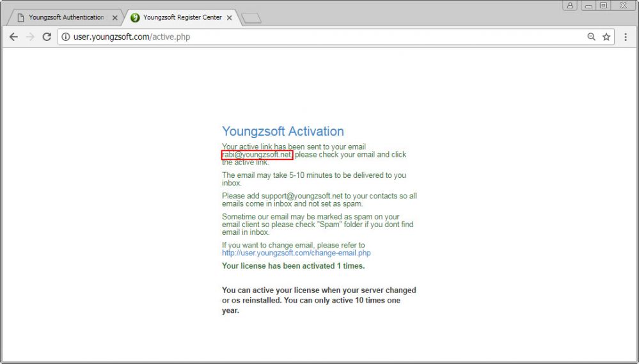Screen dimensions: 639x364
Task: Click the Youngzsoft Authentication tab page icon
Action: coord(20,18)
